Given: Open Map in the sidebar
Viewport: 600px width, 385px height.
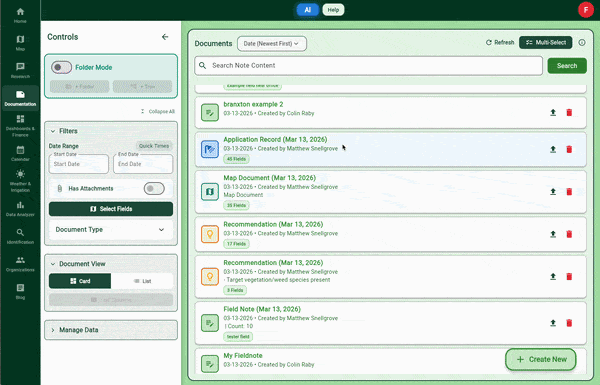Looking at the screenshot, I should coord(20,43).
